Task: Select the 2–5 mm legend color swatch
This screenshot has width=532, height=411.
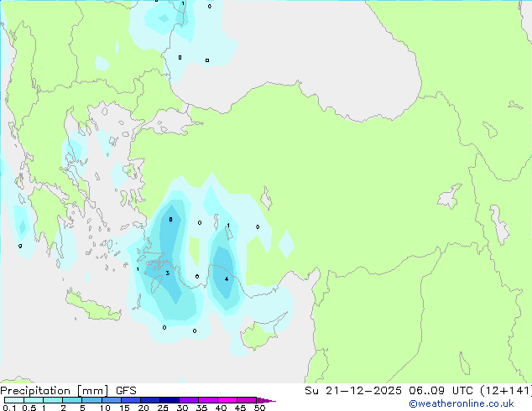Action: click(72, 400)
